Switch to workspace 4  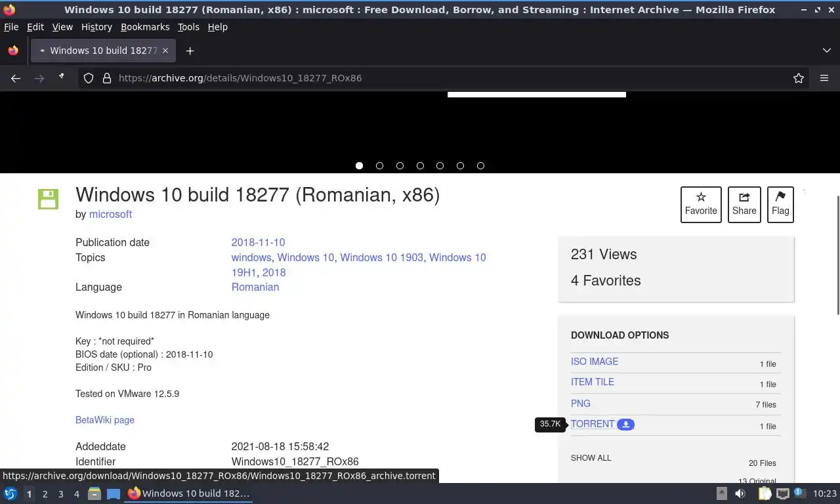76,493
